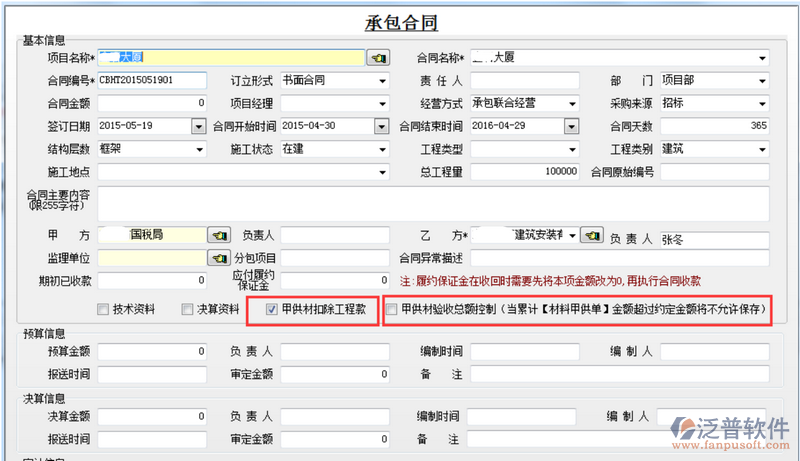The image size is (800, 461).
Task: Click the 合同异常描述 input field
Action: 619,258
